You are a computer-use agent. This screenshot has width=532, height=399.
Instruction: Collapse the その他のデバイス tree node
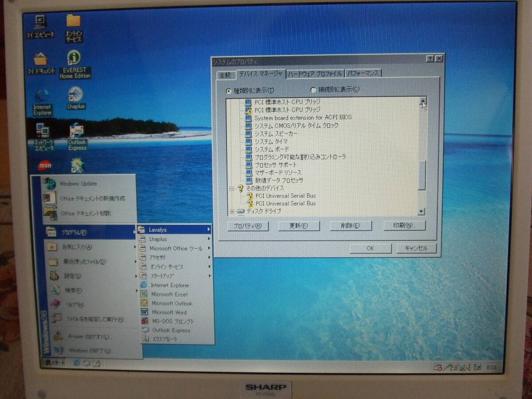pos(231,188)
